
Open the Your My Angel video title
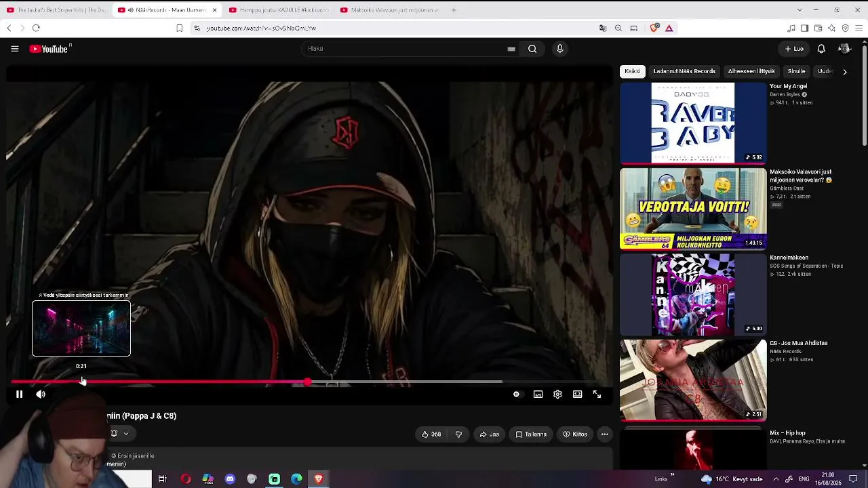click(x=788, y=87)
